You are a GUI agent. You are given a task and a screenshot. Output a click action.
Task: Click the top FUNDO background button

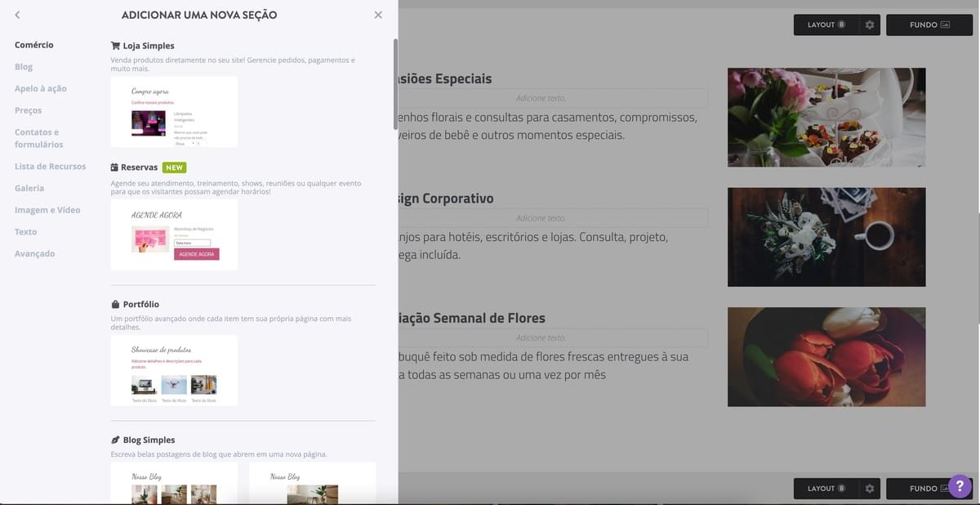(929, 25)
